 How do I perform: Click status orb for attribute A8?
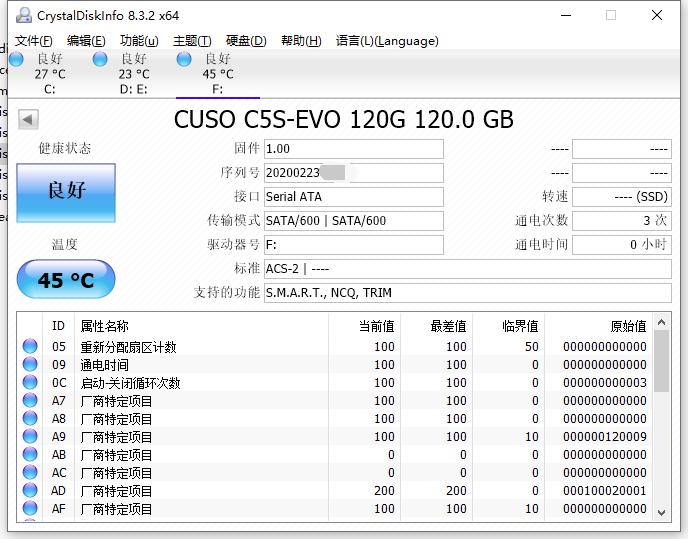pos(30,418)
